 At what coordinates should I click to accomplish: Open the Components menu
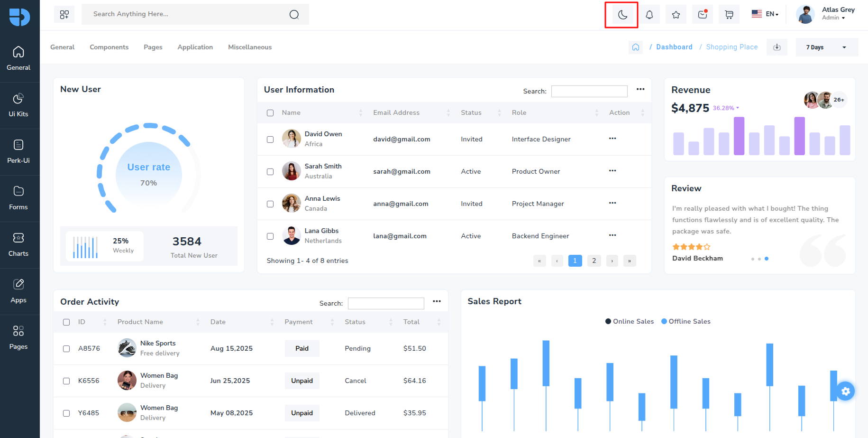tap(109, 47)
